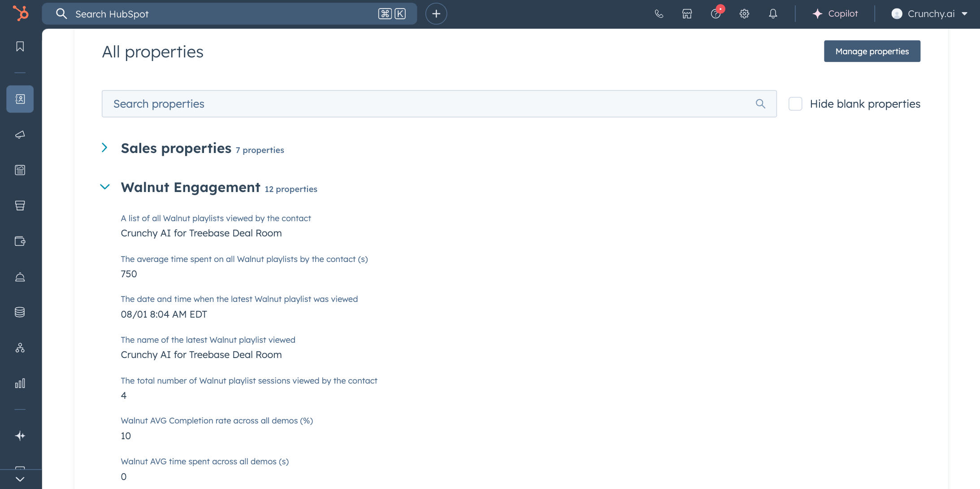Open the Help question mark icon
The height and width of the screenshot is (489, 980).
(x=715, y=13)
